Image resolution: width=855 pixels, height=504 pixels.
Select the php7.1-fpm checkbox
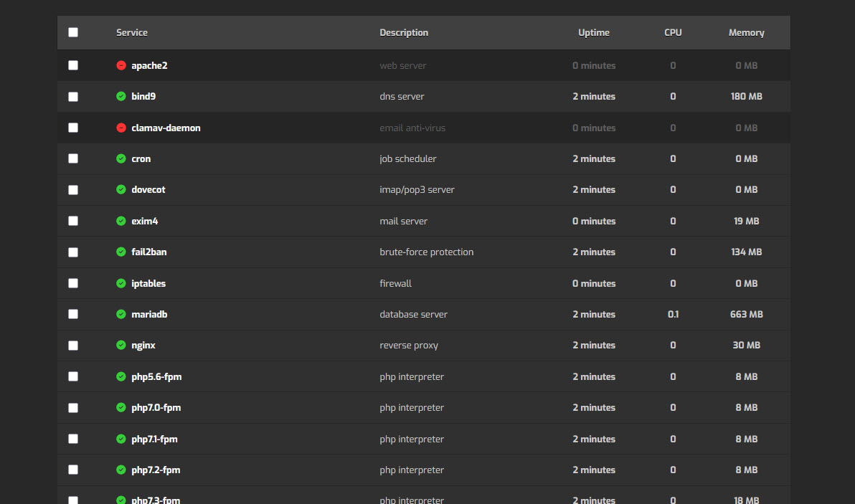73,439
